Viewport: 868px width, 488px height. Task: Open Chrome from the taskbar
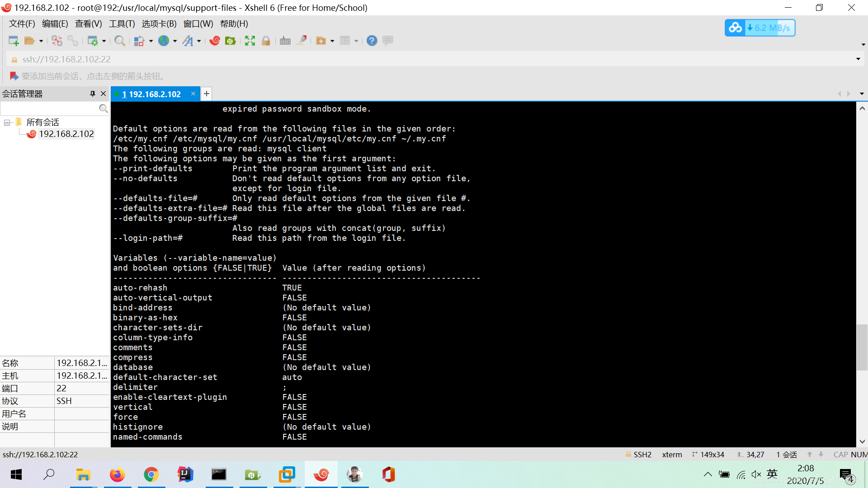[151, 474]
